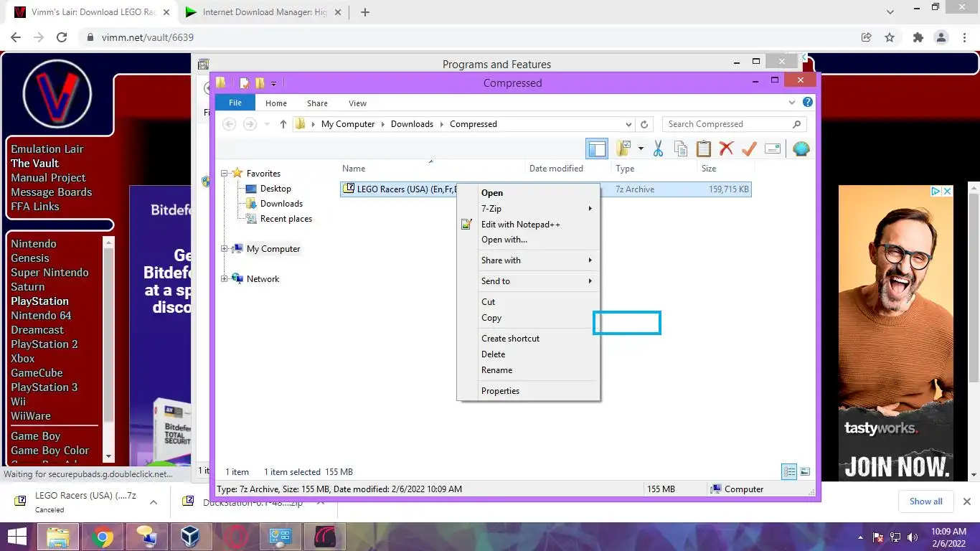Open Customize Quick Access Toolbar dropdown
Image resolution: width=980 pixels, height=551 pixels.
(x=274, y=84)
